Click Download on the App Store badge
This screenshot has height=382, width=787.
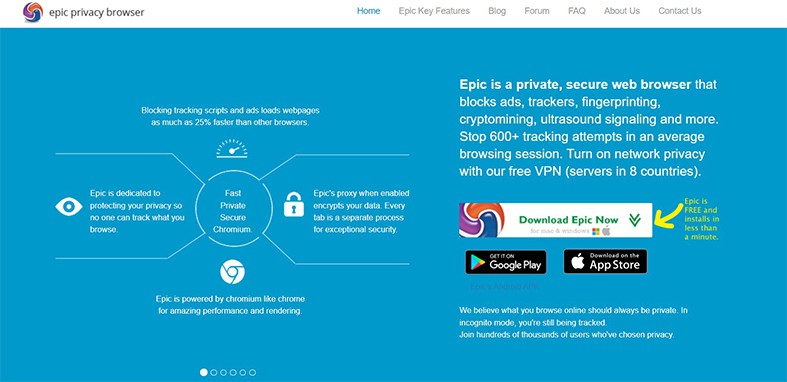(605, 262)
